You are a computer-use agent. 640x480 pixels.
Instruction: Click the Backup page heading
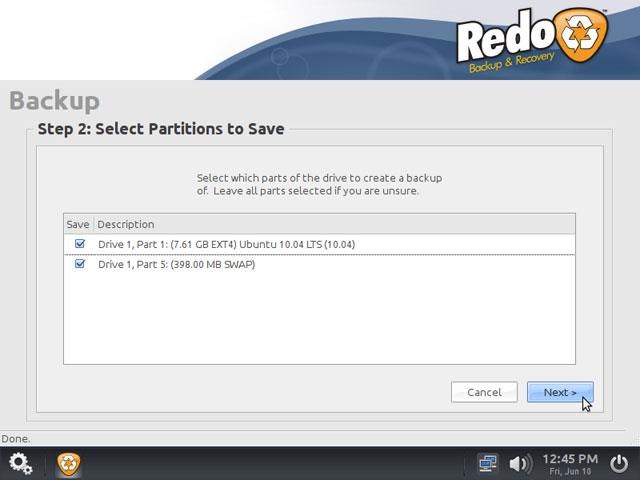click(x=54, y=100)
